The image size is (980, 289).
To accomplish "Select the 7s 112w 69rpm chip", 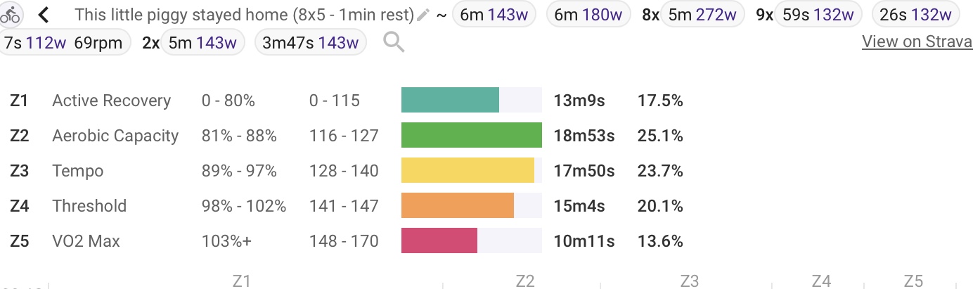I will (64, 43).
